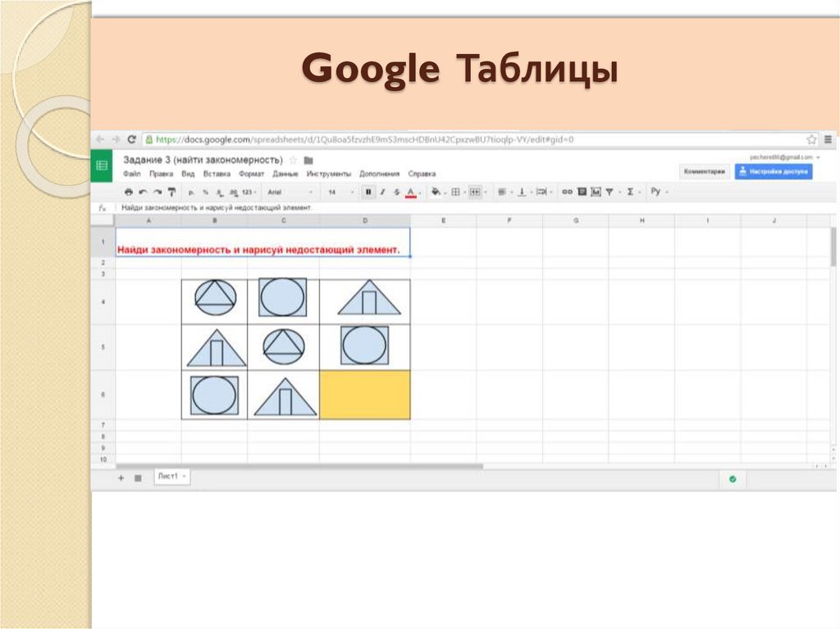
Task: Click the Insert comment icon
Action: (582, 192)
